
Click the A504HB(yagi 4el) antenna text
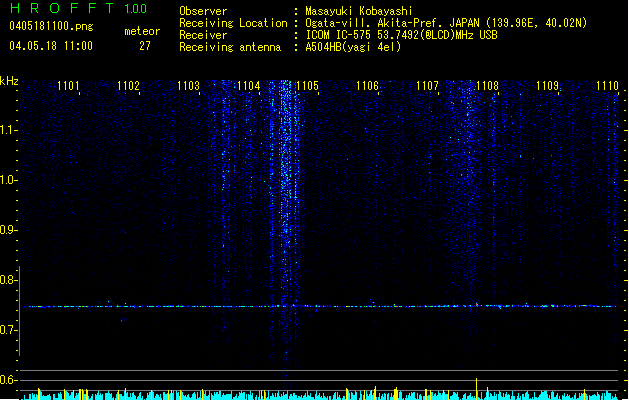[x=353, y=47]
